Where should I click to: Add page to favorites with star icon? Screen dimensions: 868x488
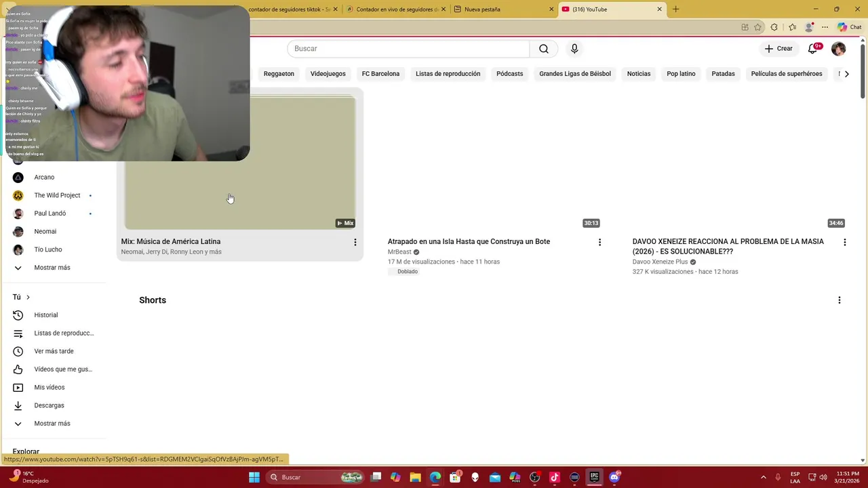(x=758, y=27)
